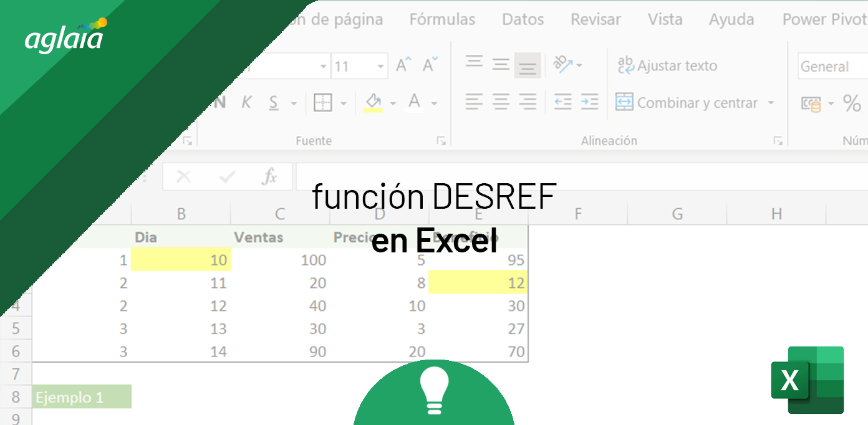Apply the font color A button
The image size is (868, 425).
(x=415, y=103)
